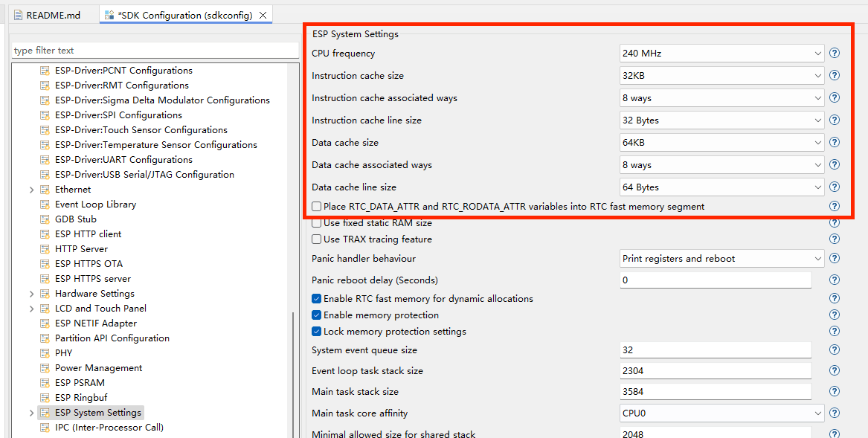Click the System event queue size field
The image size is (868, 438).
click(x=716, y=350)
